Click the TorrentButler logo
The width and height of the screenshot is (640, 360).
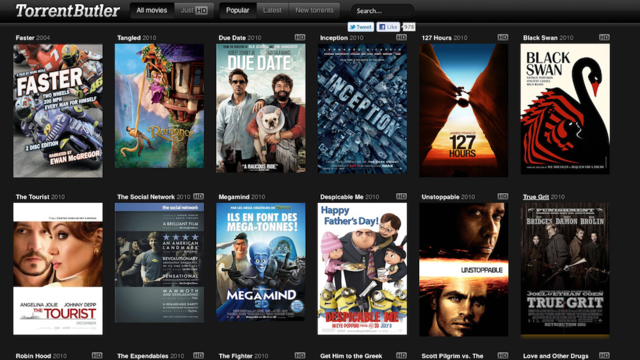(68, 11)
